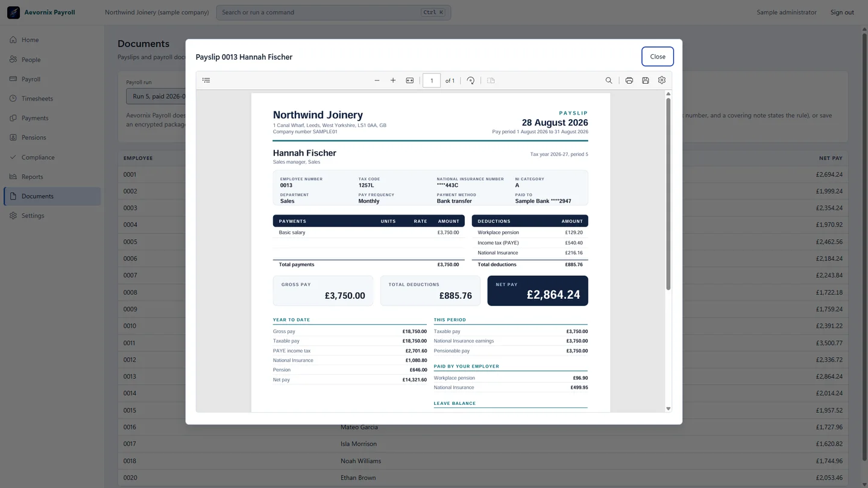Print the payslip using printer icon

(x=629, y=80)
